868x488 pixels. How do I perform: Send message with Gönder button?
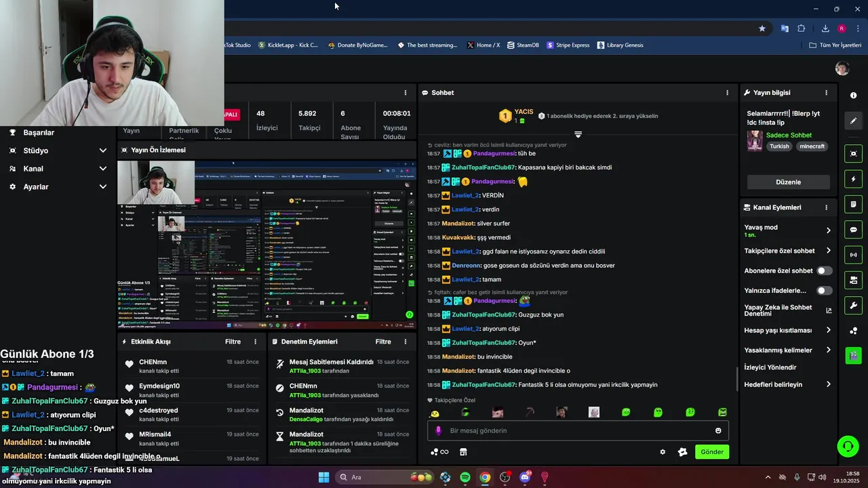[x=712, y=452]
